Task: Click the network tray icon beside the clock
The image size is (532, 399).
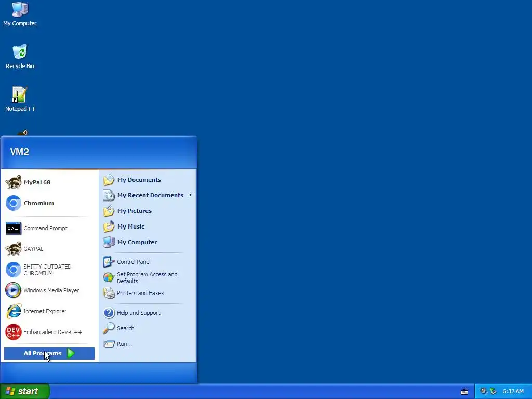Action: pos(494,391)
